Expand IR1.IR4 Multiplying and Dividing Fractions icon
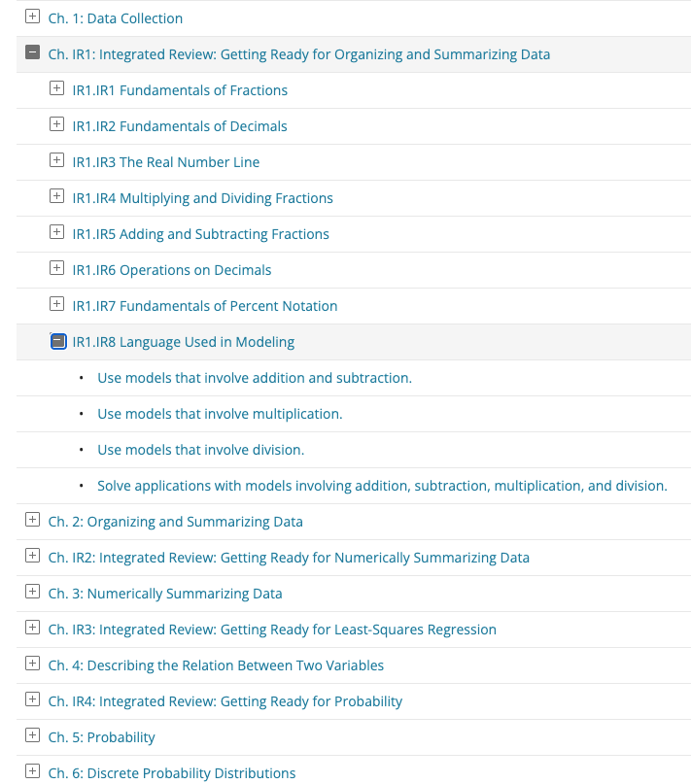This screenshot has height=784, width=691. pyautogui.click(x=56, y=197)
